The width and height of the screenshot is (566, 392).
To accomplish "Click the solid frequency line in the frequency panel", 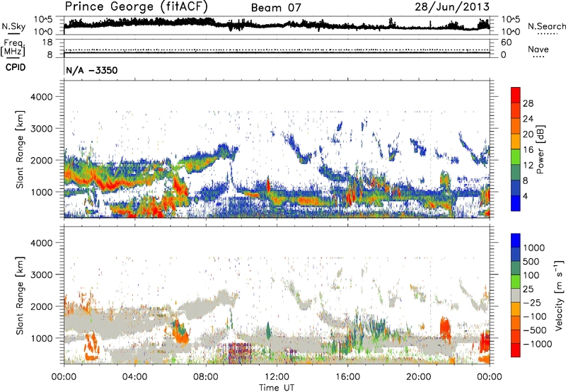I will 277,53.
